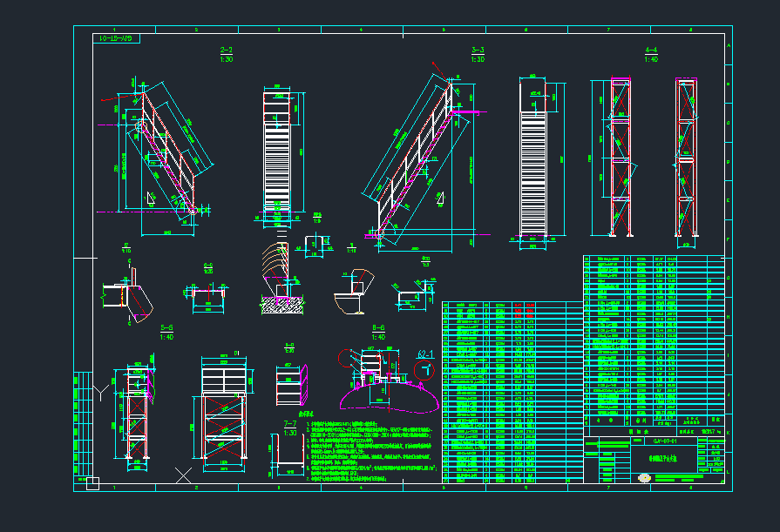Click the 6-6 section label at 1:40
780x532 pixels.
pyautogui.click(x=378, y=332)
